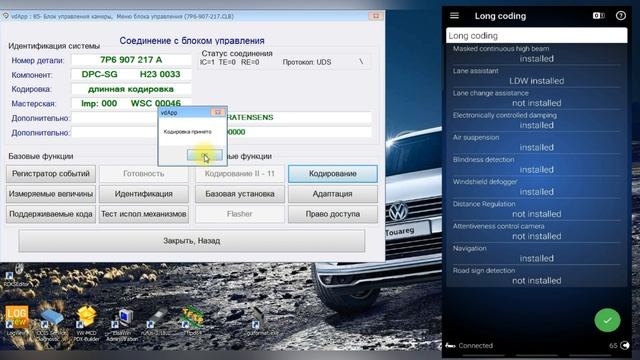Open the ODIS Service Diagnostic shortcut
The width and height of the screenshot is (640, 360).
(x=52, y=324)
